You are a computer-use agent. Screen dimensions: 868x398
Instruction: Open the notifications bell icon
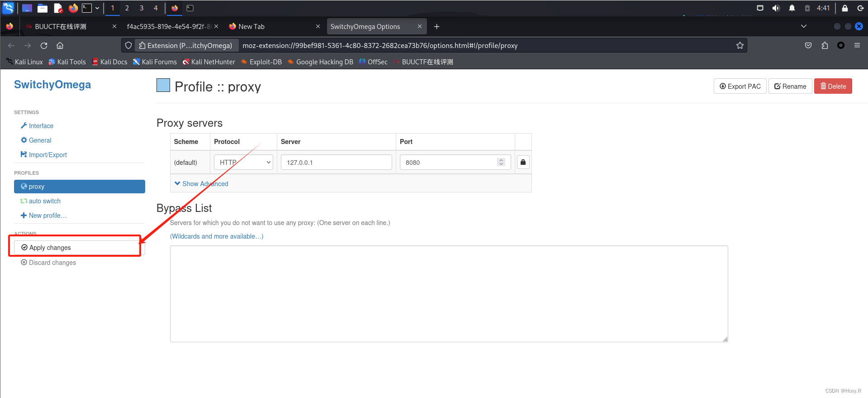coord(792,8)
